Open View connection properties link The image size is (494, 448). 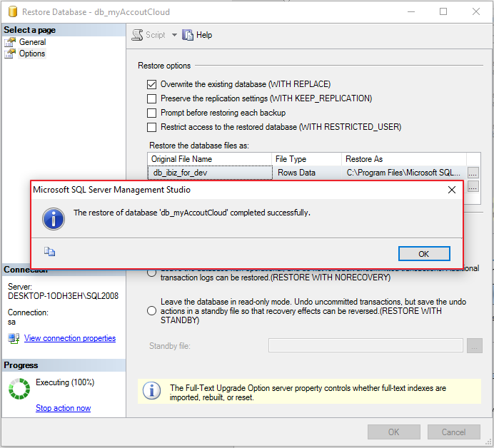click(x=70, y=338)
